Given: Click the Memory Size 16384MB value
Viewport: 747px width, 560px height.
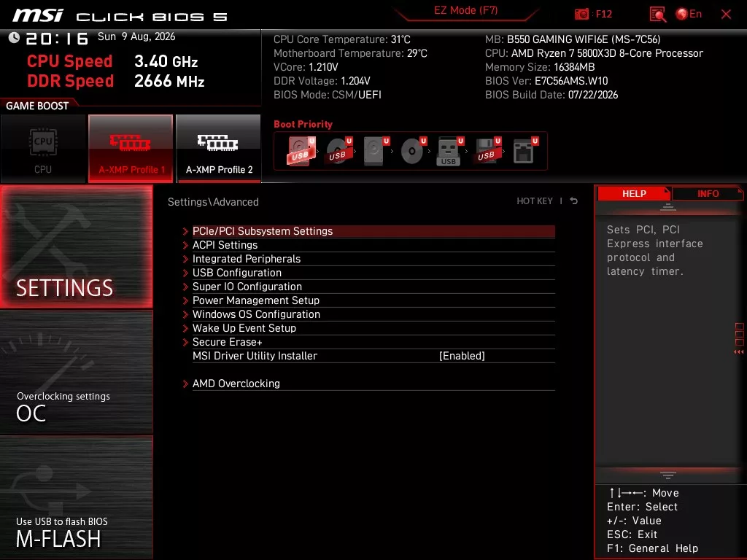Looking at the screenshot, I should 574,67.
